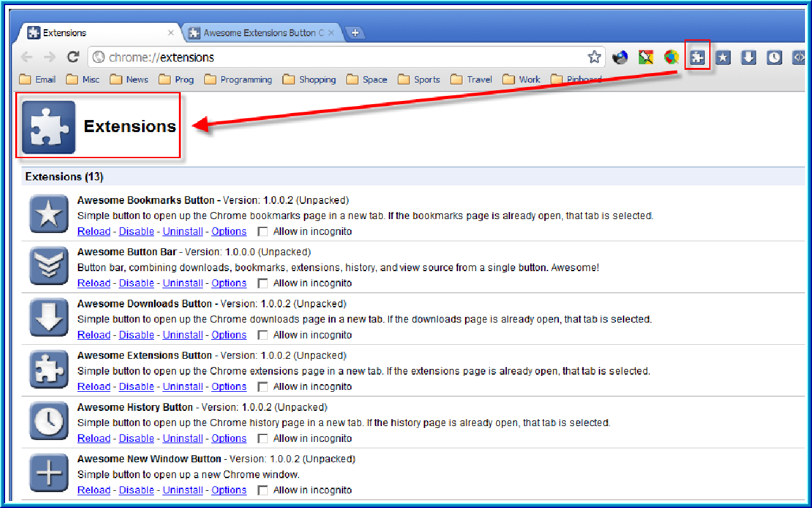Allow Awesome Downloads Button in incognito
Viewport: 812px width, 508px height.
pos(263,335)
